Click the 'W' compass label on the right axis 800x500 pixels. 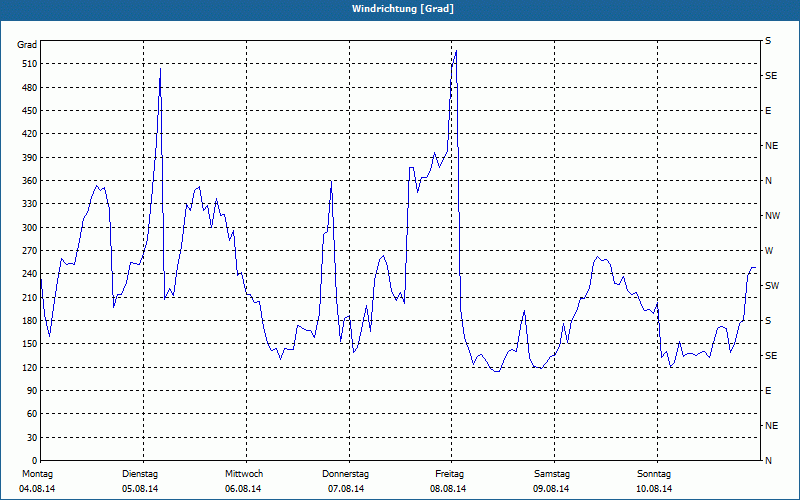pos(769,251)
